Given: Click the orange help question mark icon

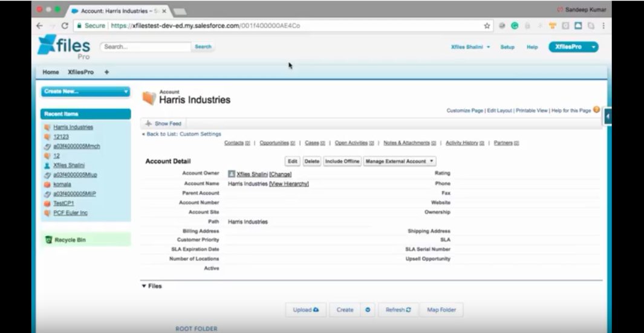Looking at the screenshot, I should pyautogui.click(x=596, y=109).
